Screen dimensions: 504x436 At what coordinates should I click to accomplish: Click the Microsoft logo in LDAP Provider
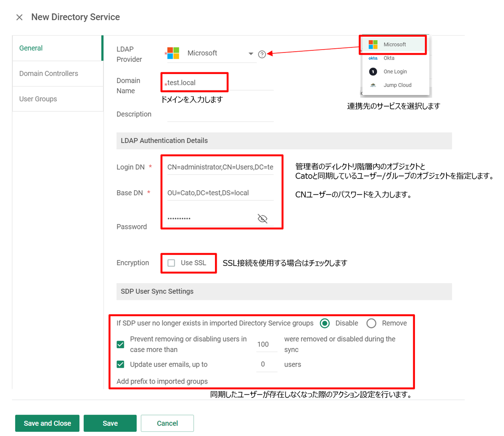173,53
